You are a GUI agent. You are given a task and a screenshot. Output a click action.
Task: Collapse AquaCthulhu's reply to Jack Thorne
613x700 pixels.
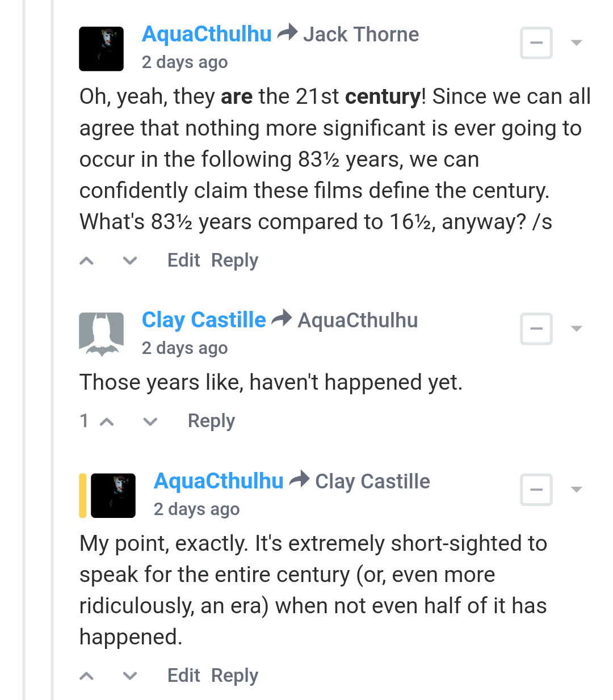click(x=536, y=43)
